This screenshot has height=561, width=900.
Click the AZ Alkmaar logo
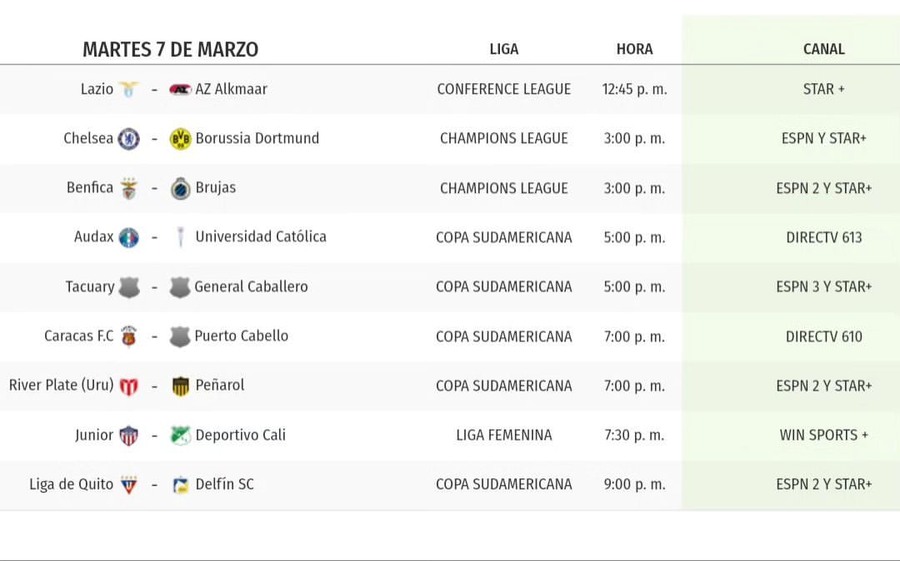(x=180, y=89)
